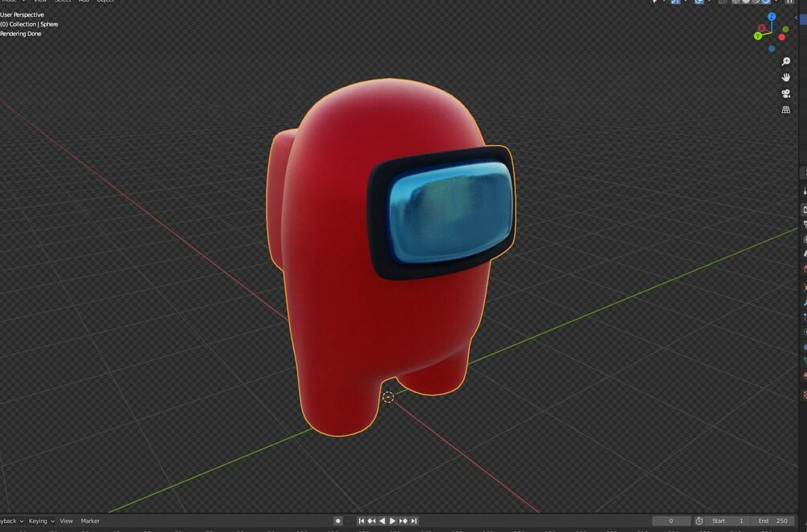Image resolution: width=807 pixels, height=532 pixels.
Task: Switch perspective/orthographic with the grid icon
Action: point(786,110)
